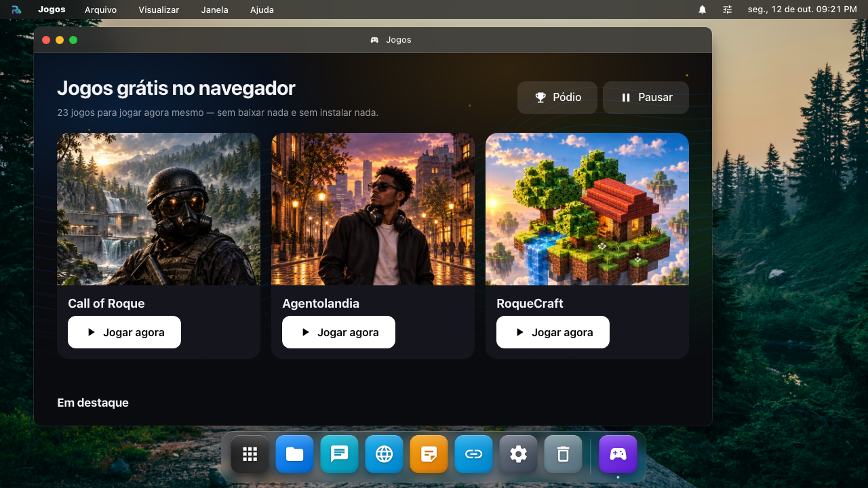
Task: Click the system logo in menu bar
Action: coord(16,9)
